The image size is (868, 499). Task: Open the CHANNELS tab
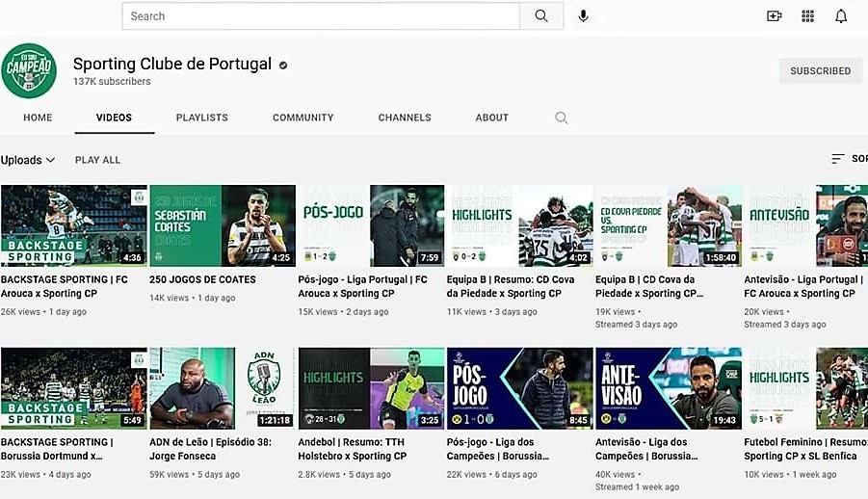(405, 118)
